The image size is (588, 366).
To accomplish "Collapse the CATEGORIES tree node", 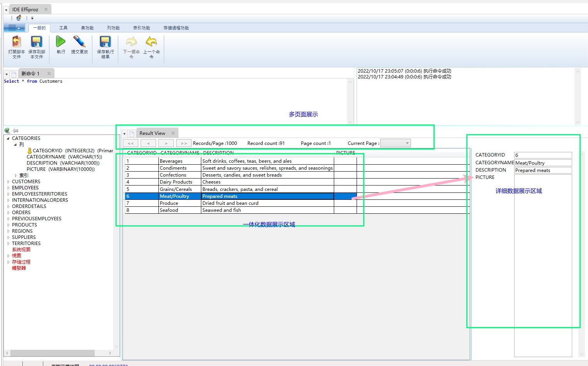I will [8, 138].
